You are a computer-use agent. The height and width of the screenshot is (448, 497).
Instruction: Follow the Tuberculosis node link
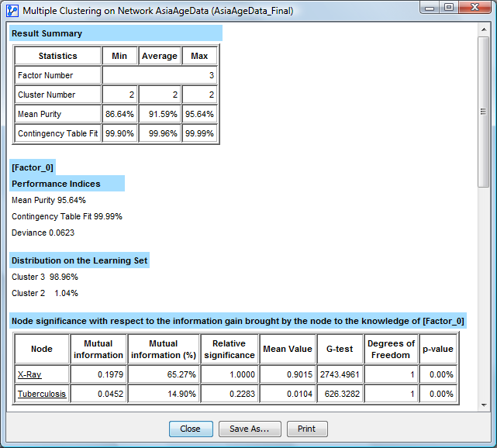pyautogui.click(x=42, y=394)
